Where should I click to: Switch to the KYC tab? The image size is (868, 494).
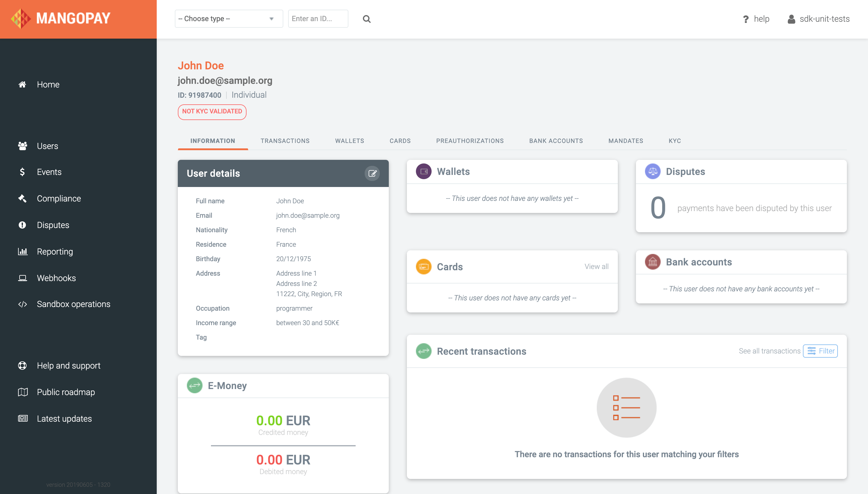[675, 141]
